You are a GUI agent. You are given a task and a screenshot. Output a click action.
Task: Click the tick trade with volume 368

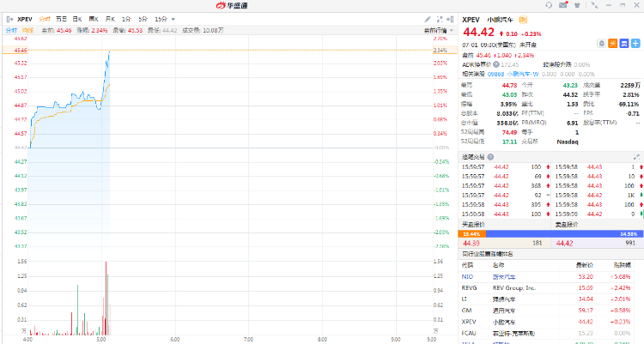click(506, 186)
